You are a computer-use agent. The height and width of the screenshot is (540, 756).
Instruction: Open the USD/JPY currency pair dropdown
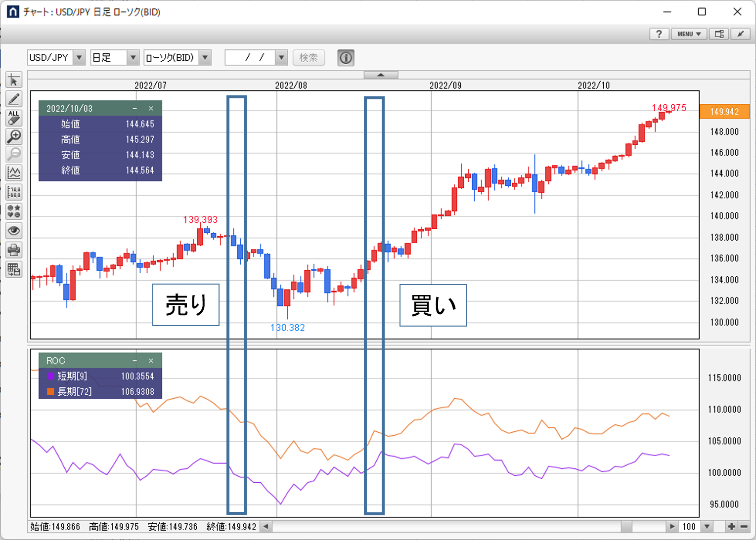(79, 58)
